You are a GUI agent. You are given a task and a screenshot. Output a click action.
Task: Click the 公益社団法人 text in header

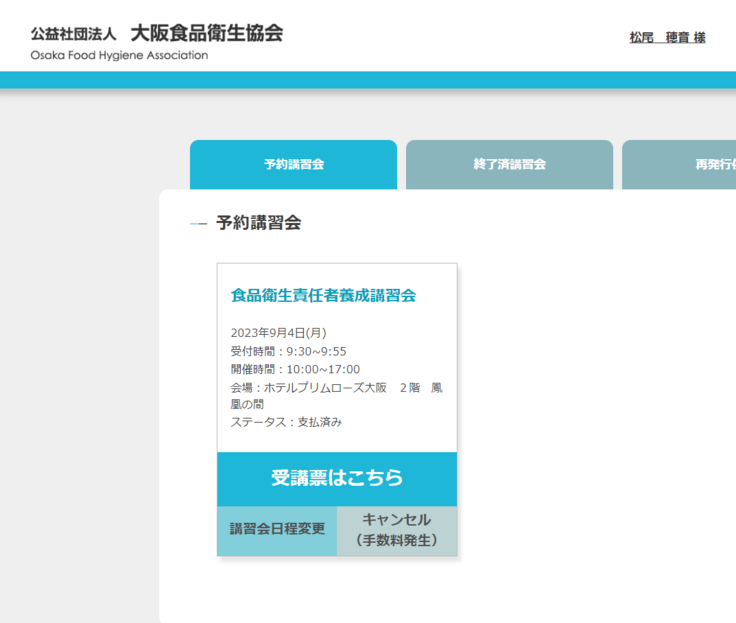(73, 35)
